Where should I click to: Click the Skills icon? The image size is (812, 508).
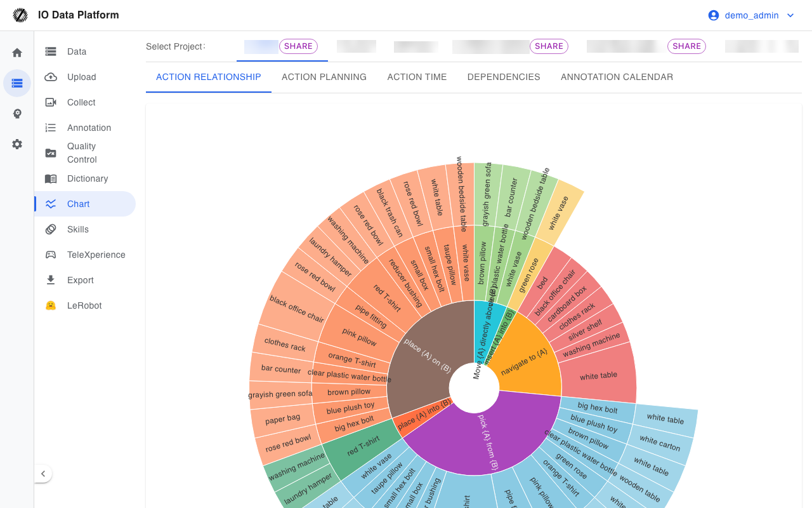coord(51,229)
